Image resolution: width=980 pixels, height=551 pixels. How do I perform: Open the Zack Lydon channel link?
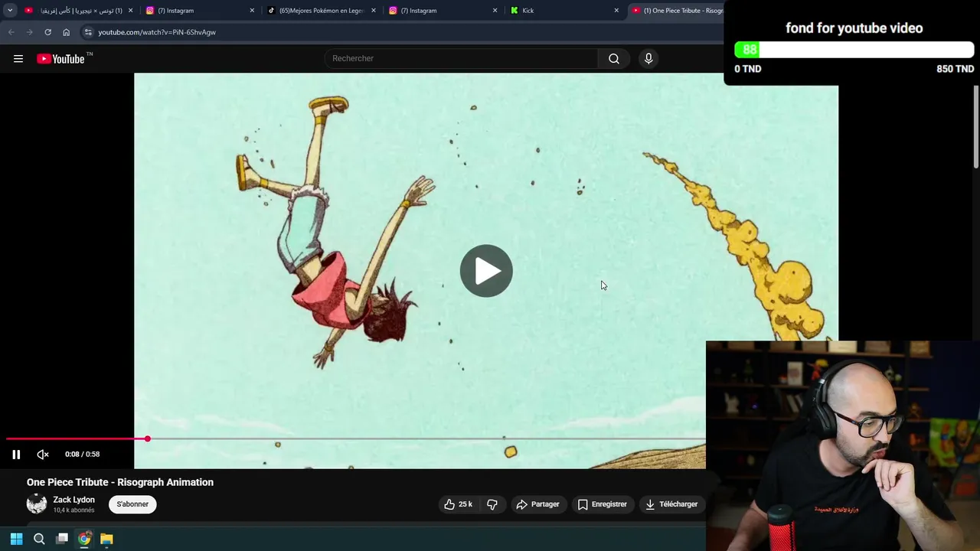73,500
